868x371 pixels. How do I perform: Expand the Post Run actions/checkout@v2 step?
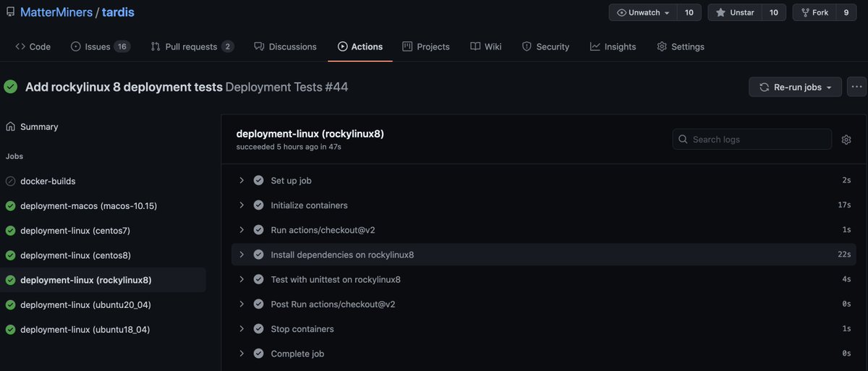[242, 304]
